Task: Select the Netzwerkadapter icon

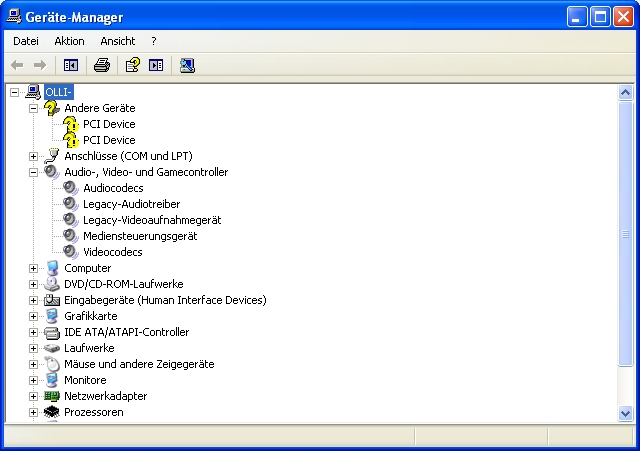Action: pyautogui.click(x=52, y=396)
